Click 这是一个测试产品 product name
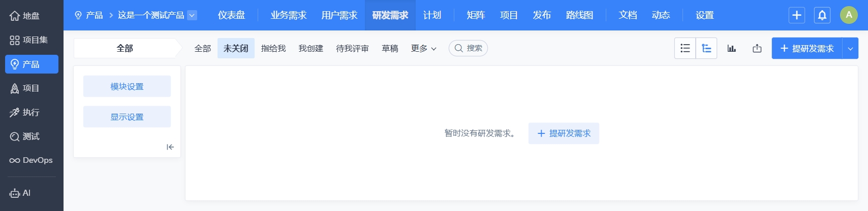 (151, 15)
